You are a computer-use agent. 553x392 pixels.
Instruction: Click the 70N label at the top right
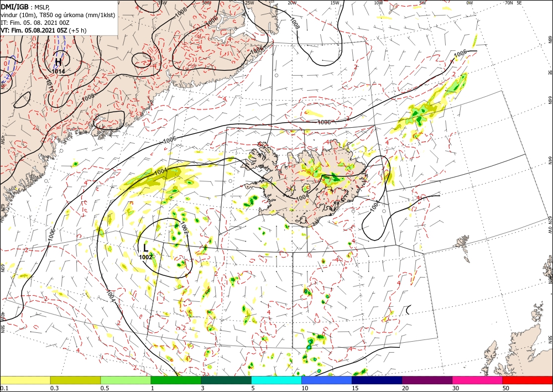(x=509, y=3)
